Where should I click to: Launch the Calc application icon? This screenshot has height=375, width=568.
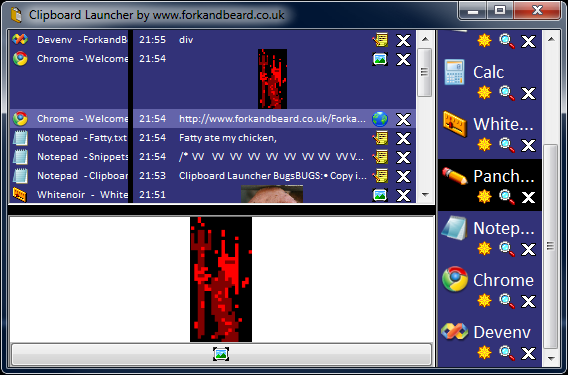point(455,72)
